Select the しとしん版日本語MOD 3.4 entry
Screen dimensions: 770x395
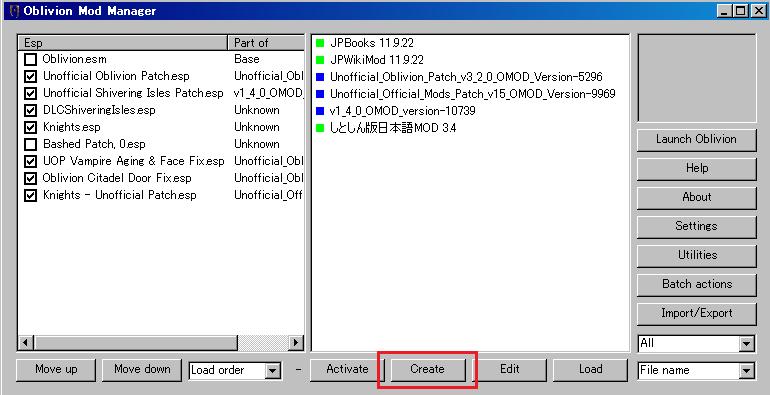click(393, 128)
